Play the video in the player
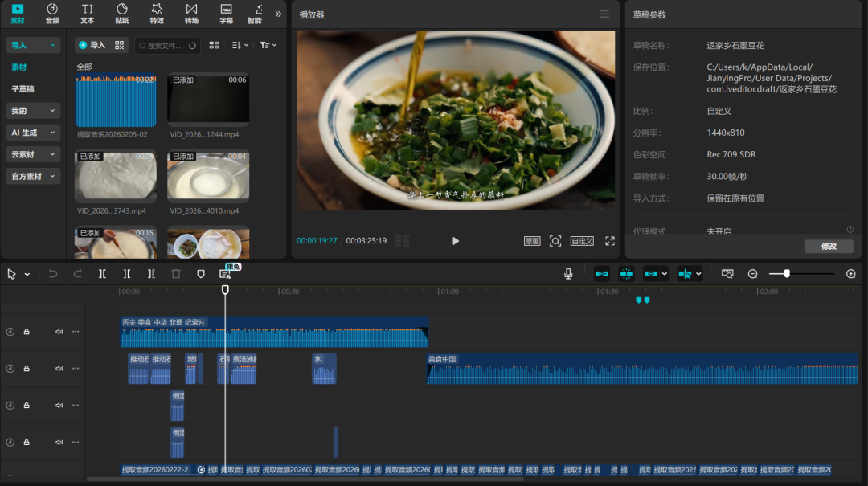 point(456,241)
